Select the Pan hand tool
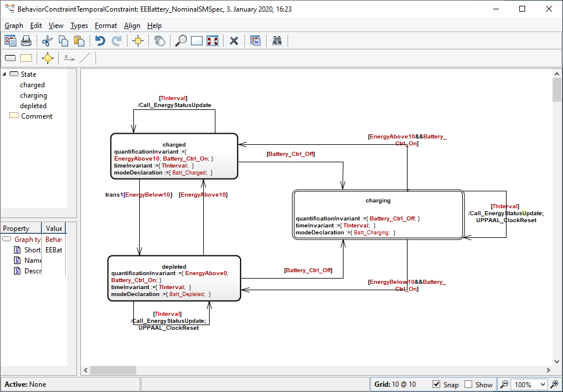563x392 pixels. [160, 41]
